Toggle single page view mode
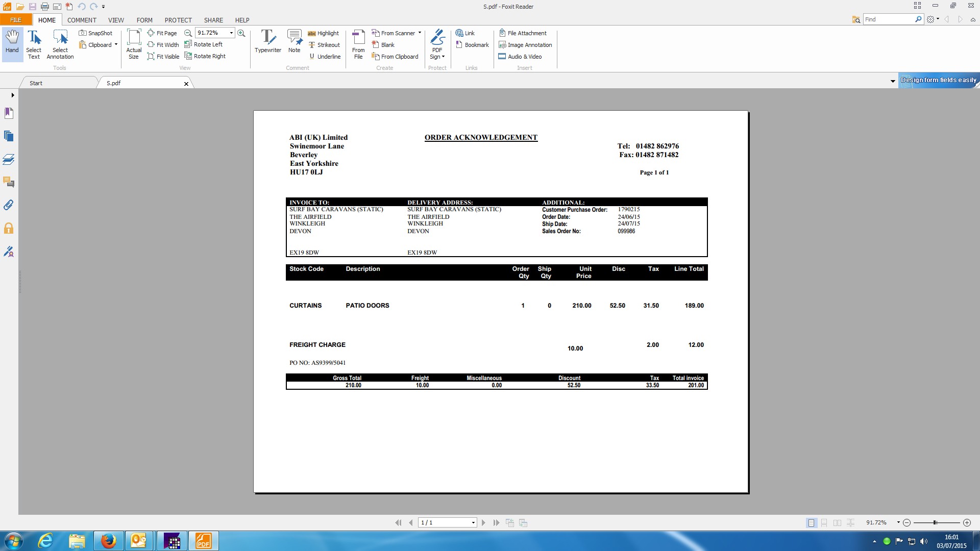 coord(811,523)
